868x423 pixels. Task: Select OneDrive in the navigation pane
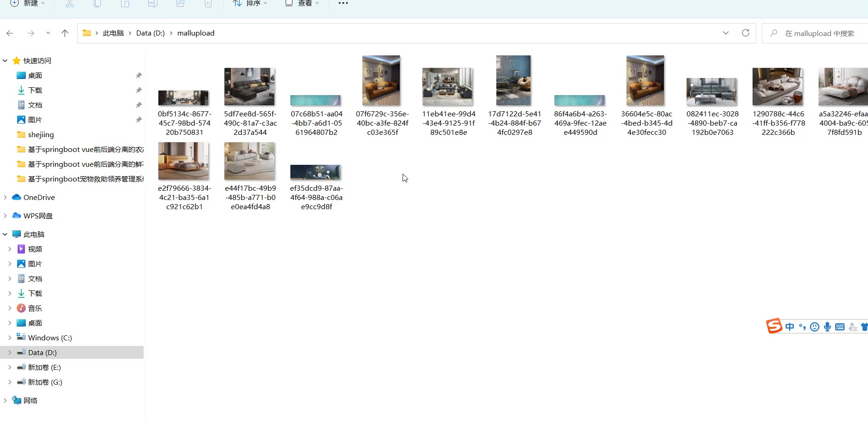39,198
